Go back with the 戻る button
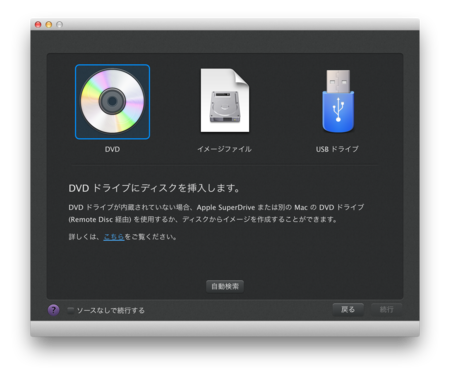 [x=348, y=310]
